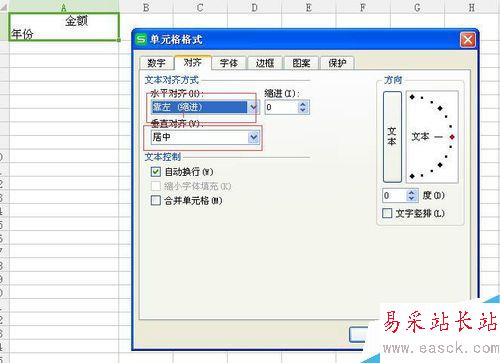Select column F header
This screenshot has width=500, height=363.
[x=363, y=7]
